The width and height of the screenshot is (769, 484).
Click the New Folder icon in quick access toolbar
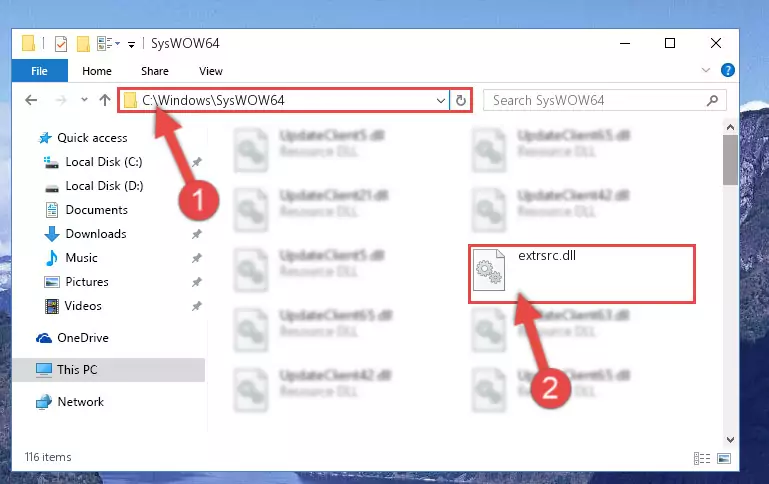pos(83,44)
